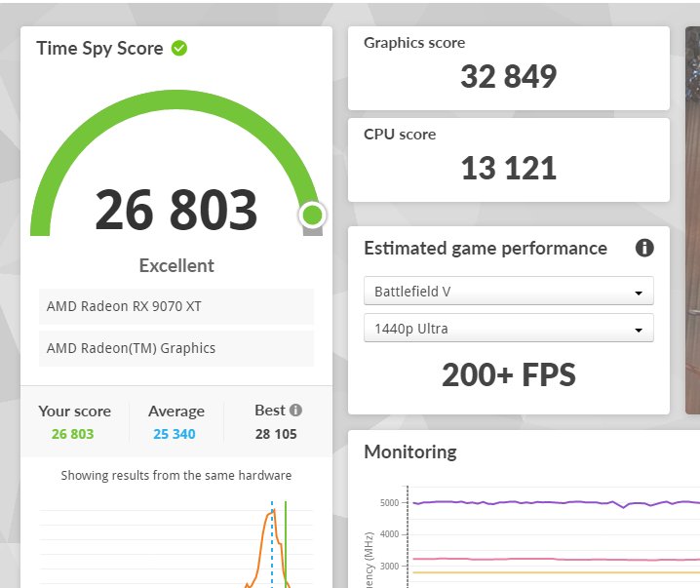Click the Best score value 28 105
700x588 pixels.
click(x=276, y=434)
